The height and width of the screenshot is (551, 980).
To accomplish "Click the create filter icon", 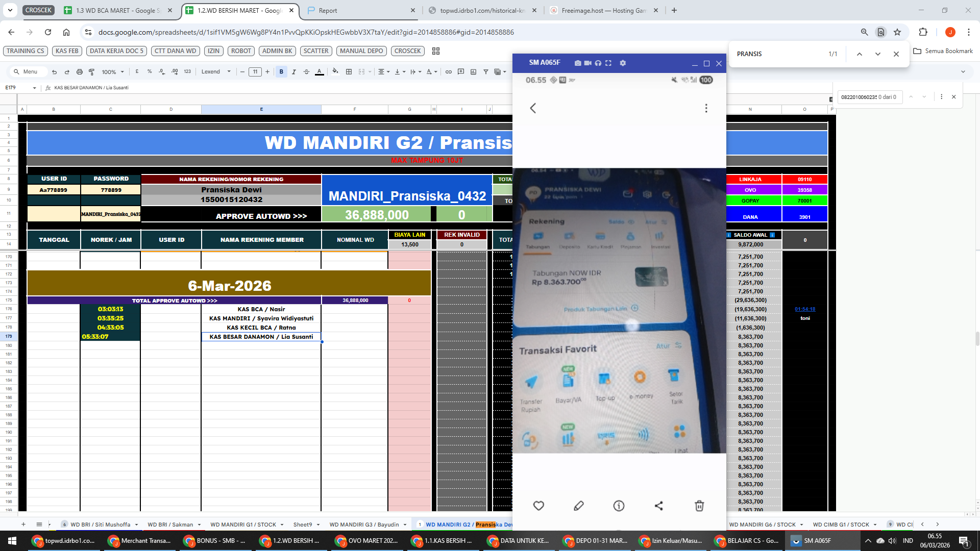I will [x=485, y=72].
